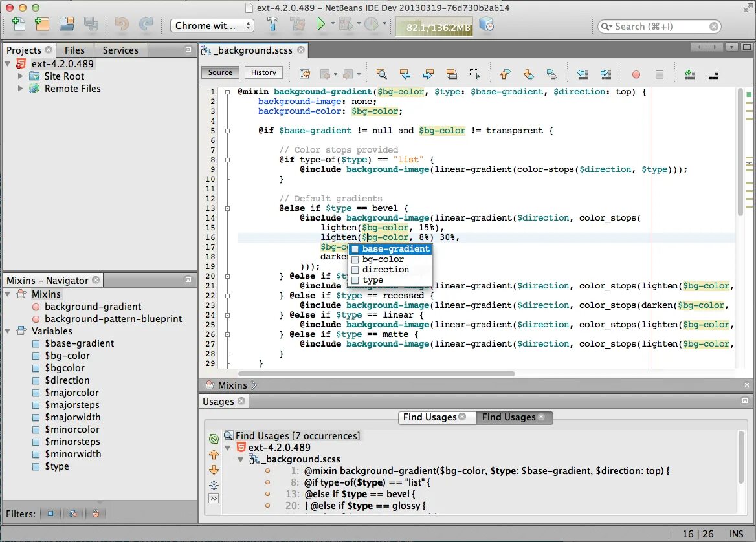Viewport: 756px width, 542px height.
Task: Open the Chrome browser configuration dropdown
Action: tap(212, 26)
